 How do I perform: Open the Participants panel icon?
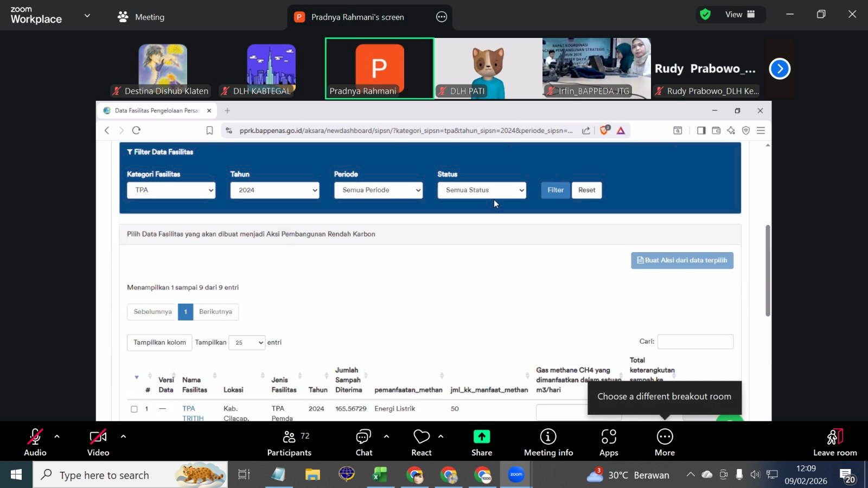(x=289, y=437)
